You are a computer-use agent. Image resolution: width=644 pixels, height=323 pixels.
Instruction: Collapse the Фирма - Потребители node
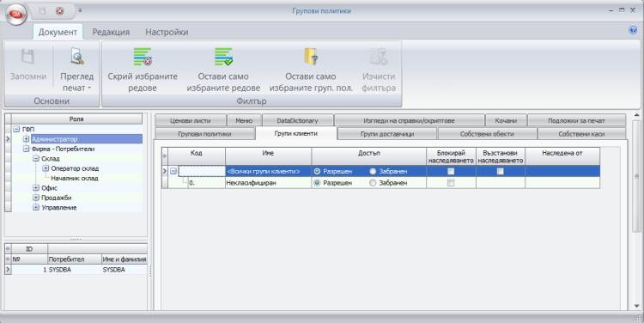[26, 149]
